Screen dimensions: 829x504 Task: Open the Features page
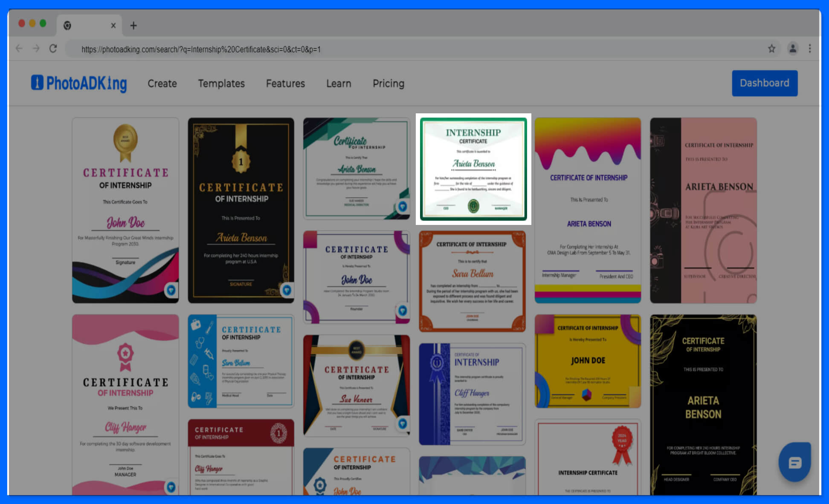coord(285,83)
